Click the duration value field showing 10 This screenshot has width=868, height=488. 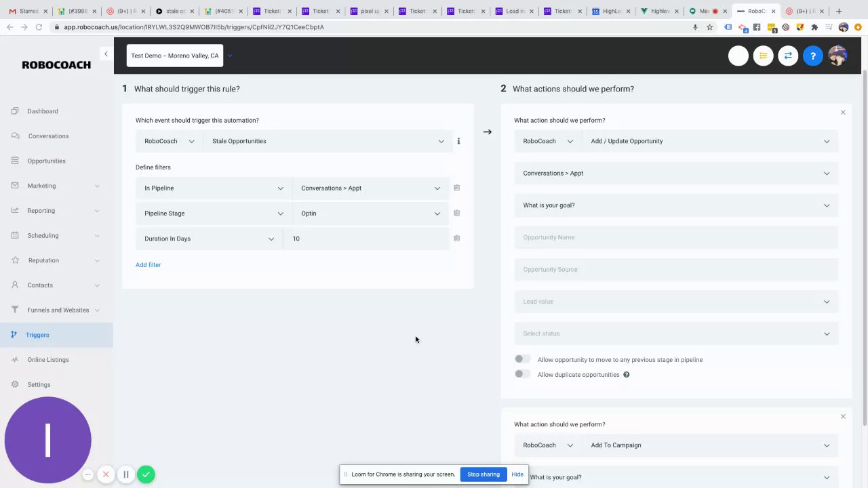pos(366,239)
